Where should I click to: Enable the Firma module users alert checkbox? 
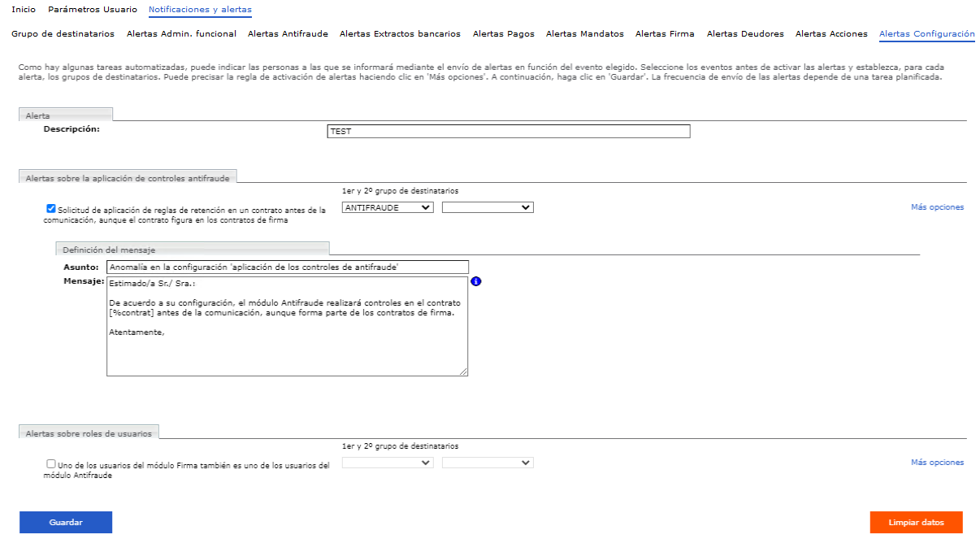tap(51, 463)
